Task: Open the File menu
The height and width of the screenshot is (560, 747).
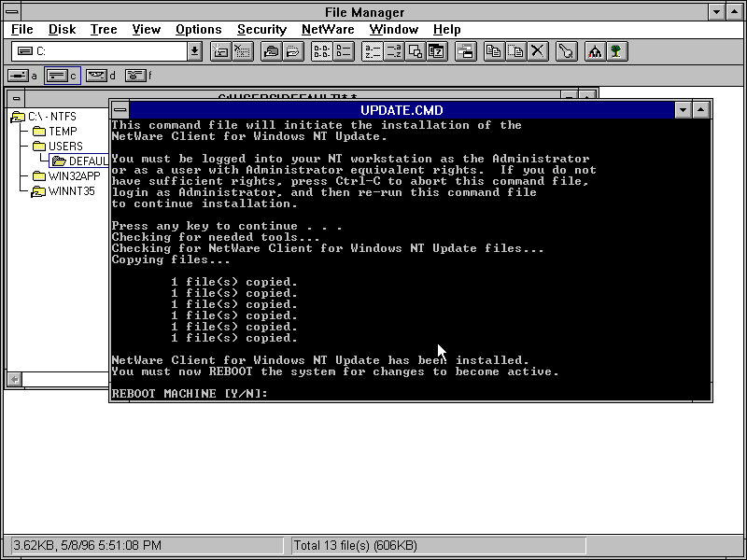Action: pos(21,30)
